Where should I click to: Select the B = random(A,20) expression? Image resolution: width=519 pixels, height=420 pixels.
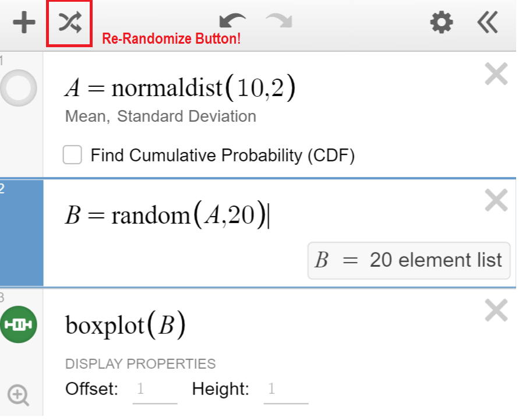167,216
